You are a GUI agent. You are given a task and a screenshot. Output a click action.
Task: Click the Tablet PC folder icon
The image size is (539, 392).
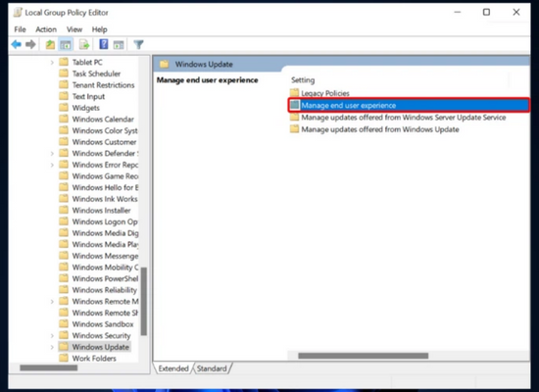point(64,62)
